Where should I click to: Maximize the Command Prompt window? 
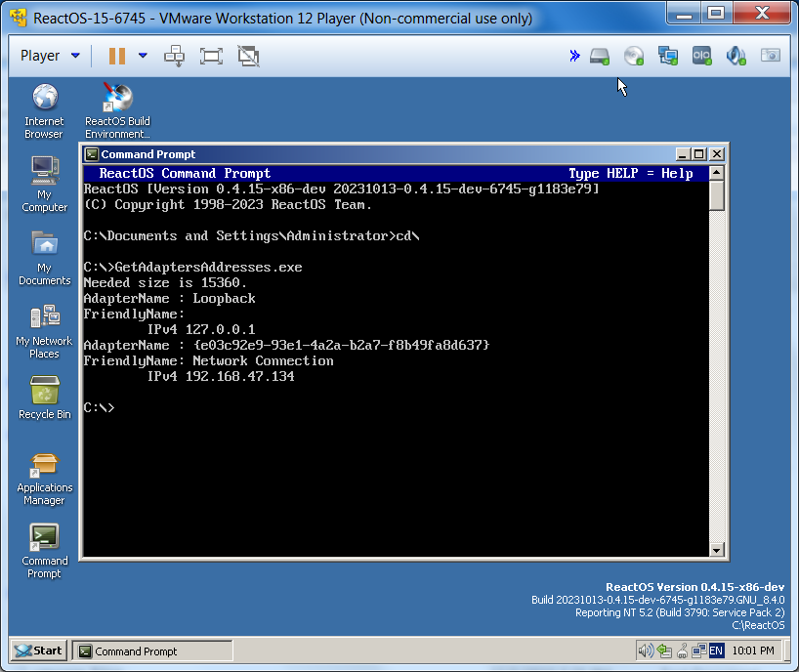pyautogui.click(x=698, y=154)
